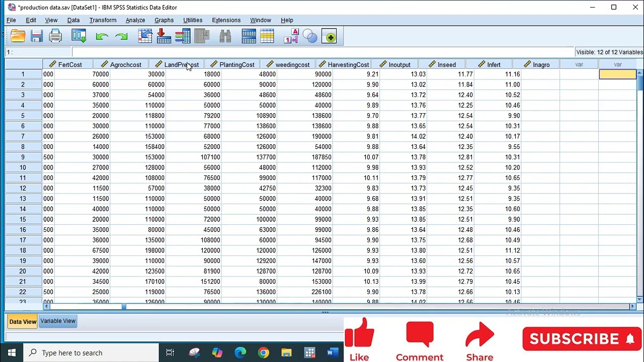Open Windows Start menu
The width and height of the screenshot is (644, 362).
click(12, 352)
